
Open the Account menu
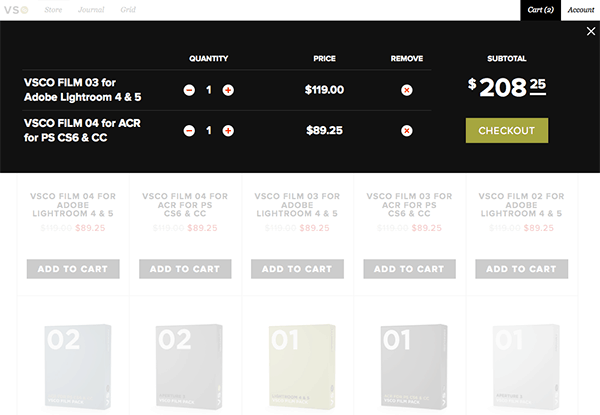[x=580, y=10]
